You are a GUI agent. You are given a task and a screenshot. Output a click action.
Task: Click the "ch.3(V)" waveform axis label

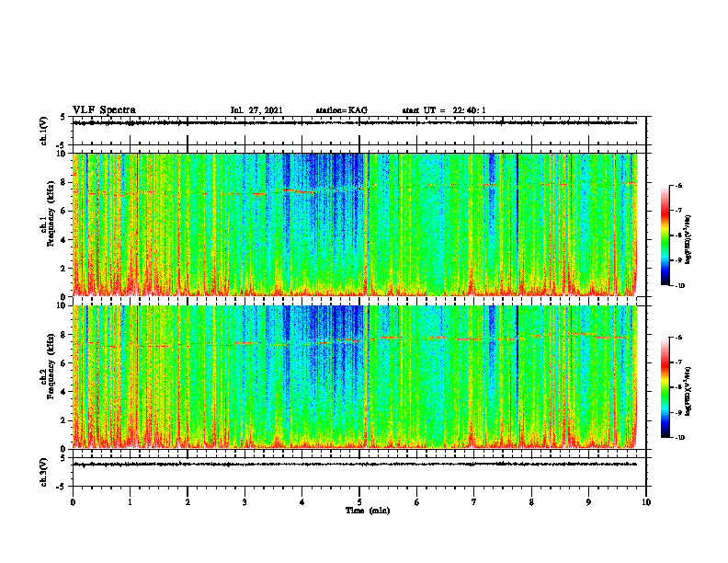coord(44,473)
